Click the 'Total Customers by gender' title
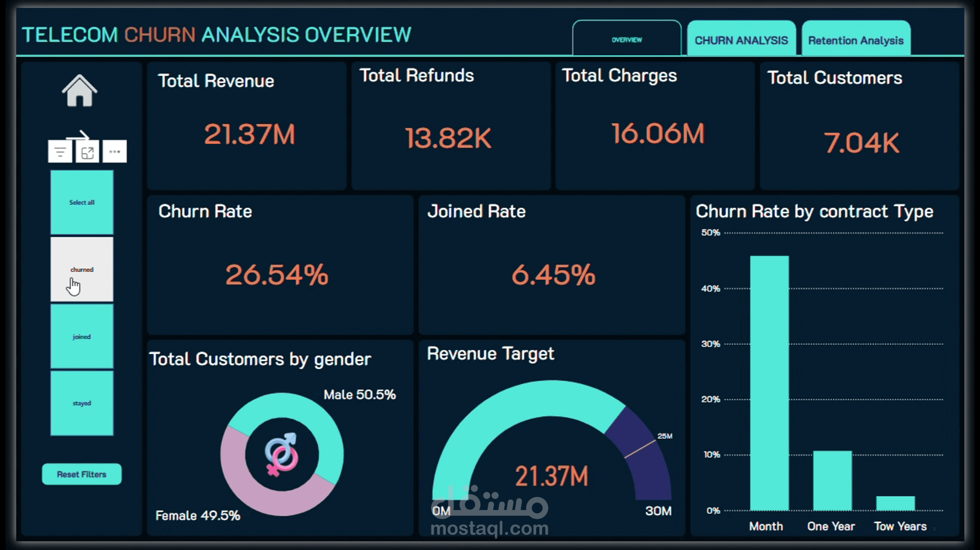Screen dimensions: 980x550 (x=260, y=359)
